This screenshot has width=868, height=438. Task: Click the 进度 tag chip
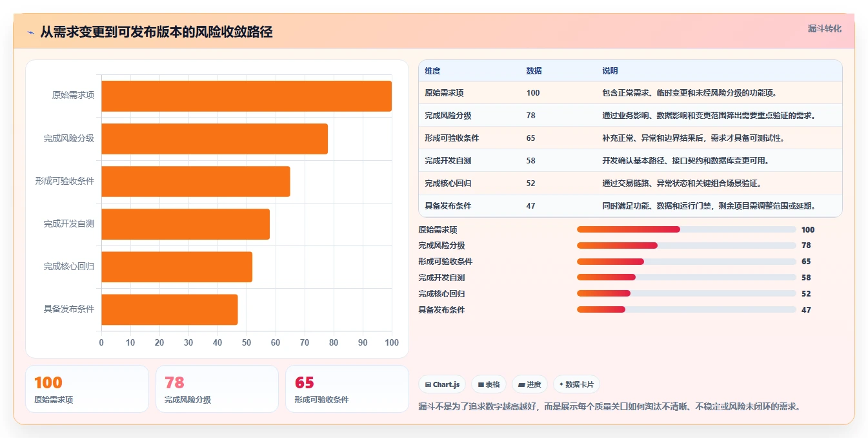(x=530, y=384)
